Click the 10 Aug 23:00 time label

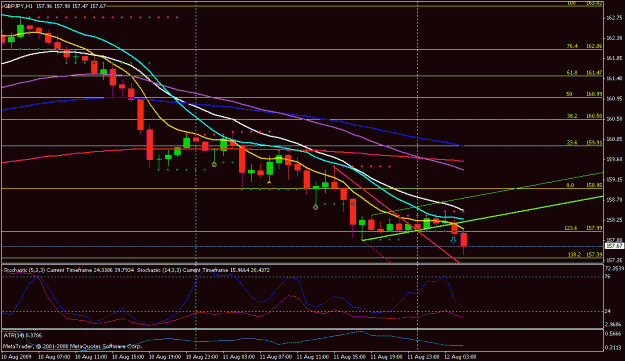click(202, 357)
